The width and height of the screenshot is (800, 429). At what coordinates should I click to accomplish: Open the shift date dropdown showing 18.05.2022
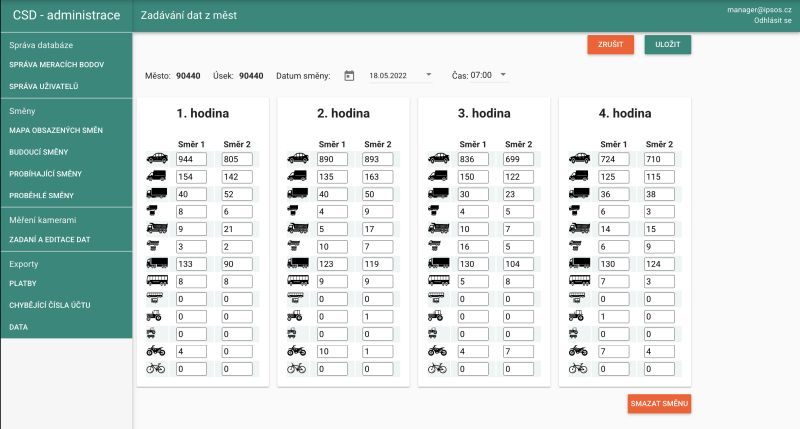[400, 75]
